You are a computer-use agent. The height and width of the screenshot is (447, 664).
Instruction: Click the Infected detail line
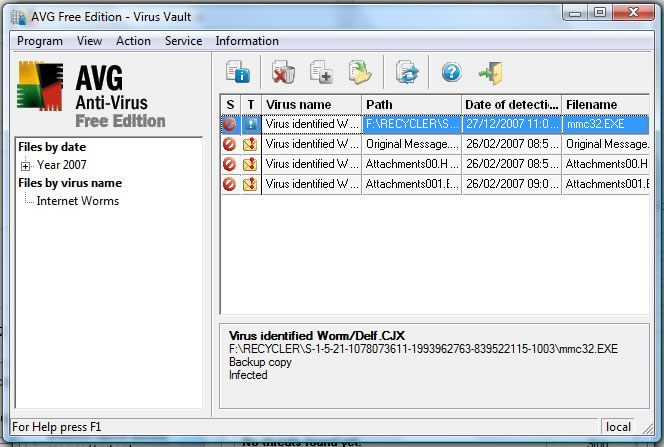(x=248, y=375)
